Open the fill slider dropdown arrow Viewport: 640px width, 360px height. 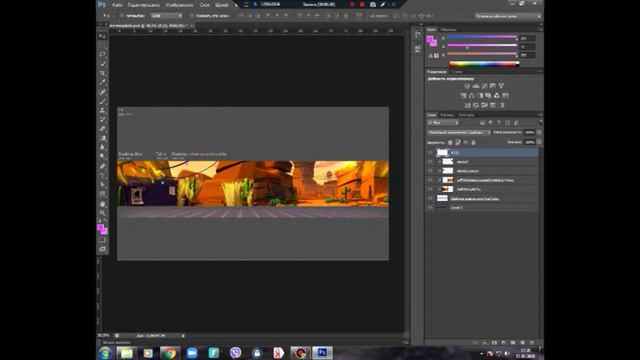pos(539,142)
